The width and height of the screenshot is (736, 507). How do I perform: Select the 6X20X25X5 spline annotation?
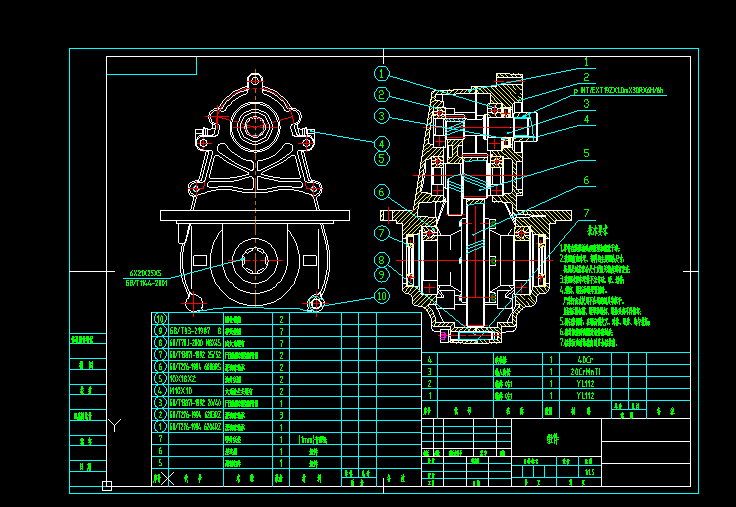pos(146,273)
